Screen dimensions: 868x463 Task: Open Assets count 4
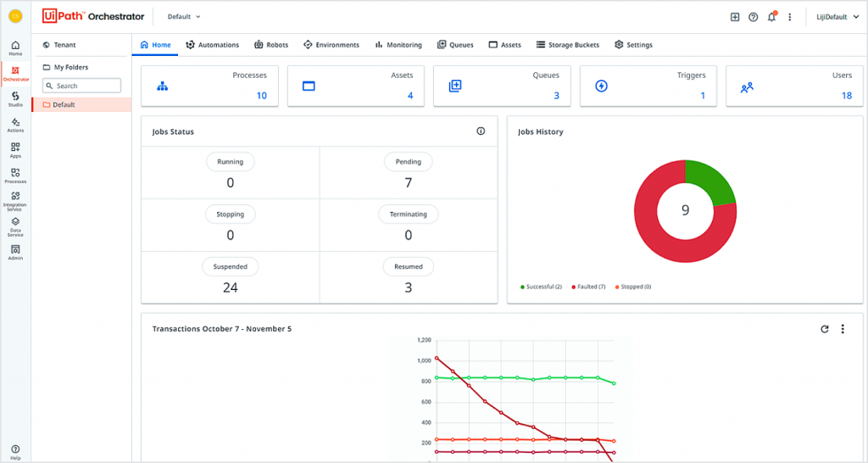(x=410, y=95)
